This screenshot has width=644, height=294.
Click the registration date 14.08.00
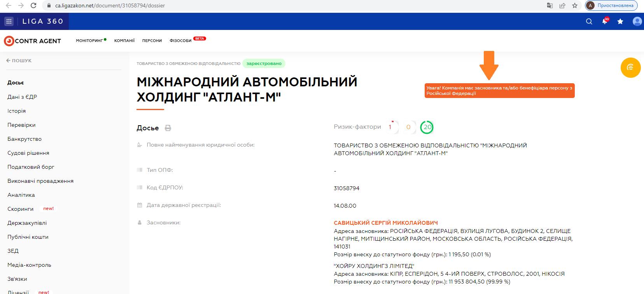pyautogui.click(x=345, y=206)
